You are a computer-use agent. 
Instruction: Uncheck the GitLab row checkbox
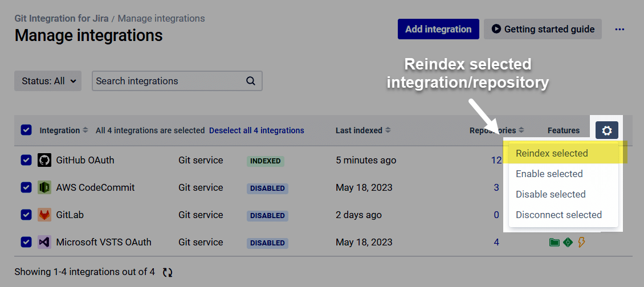[26, 215]
